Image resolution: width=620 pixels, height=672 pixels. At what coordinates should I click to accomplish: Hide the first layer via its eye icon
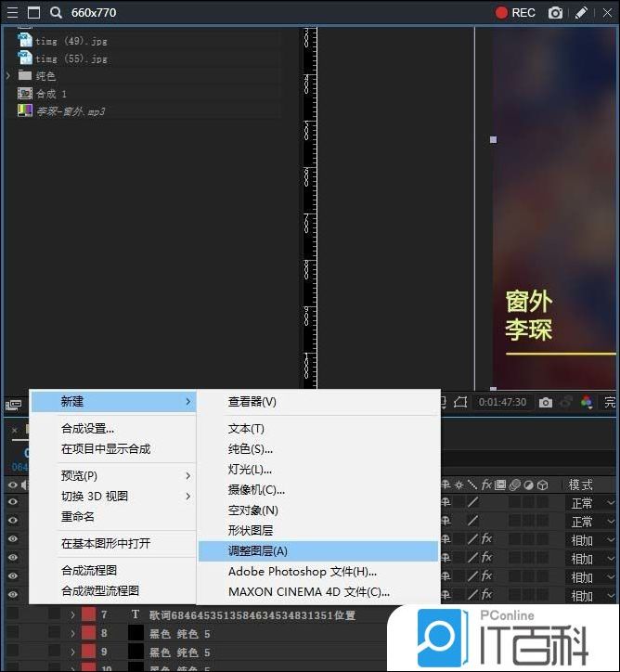click(13, 502)
